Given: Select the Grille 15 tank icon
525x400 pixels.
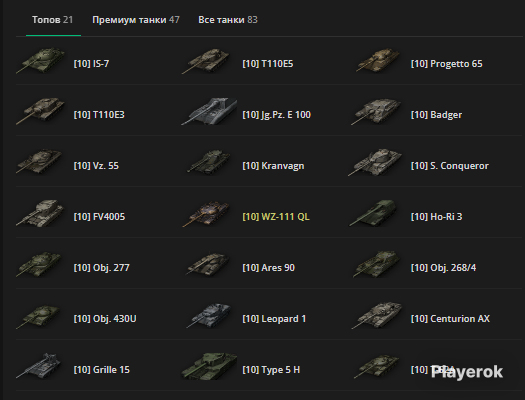Looking at the screenshot, I should pyautogui.click(x=39, y=366).
